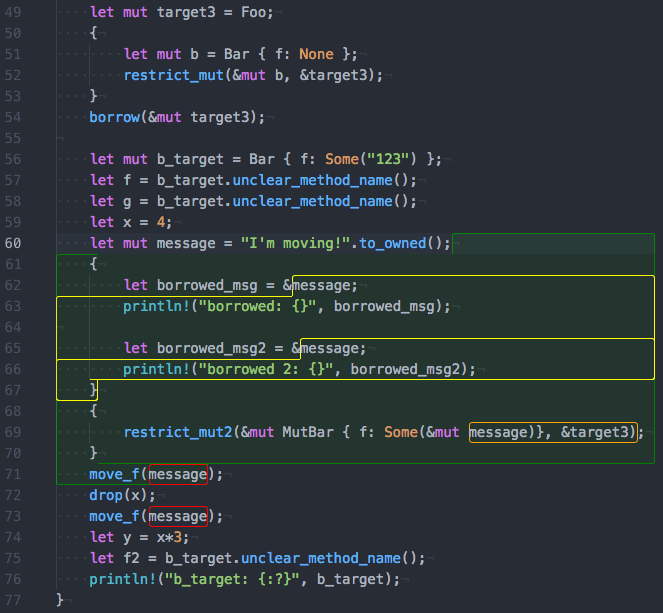
Task: Click 'to_owned' on line 60
Action: click(x=392, y=244)
